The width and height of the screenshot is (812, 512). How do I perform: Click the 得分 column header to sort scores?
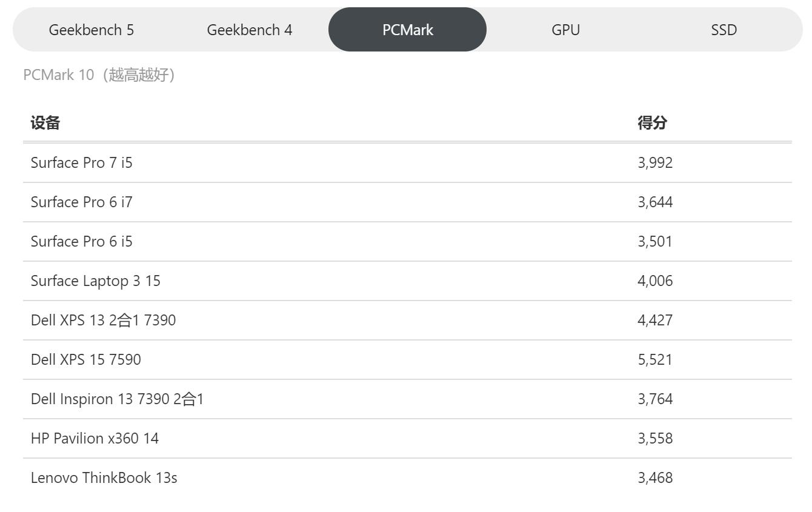[x=650, y=122]
